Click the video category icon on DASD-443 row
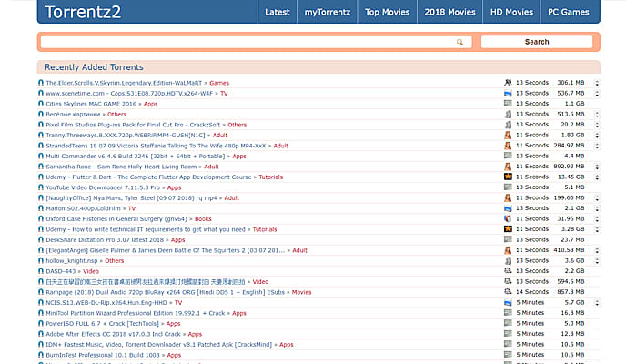 tap(508, 271)
